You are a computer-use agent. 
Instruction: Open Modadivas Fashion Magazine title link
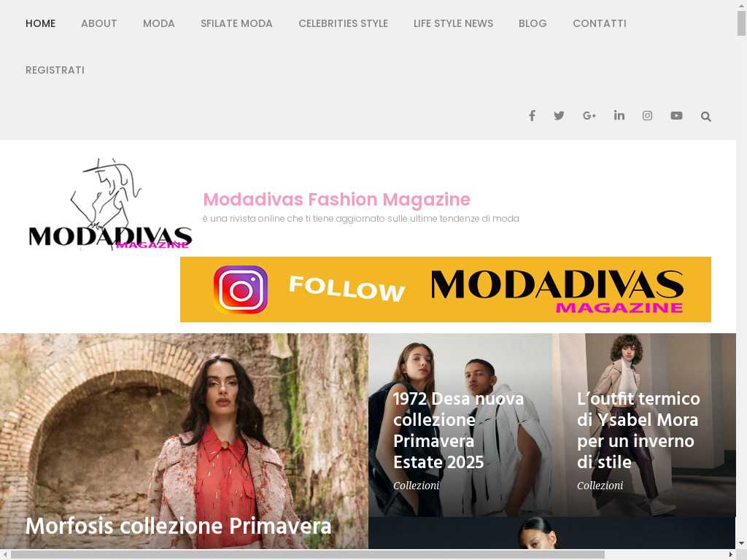click(x=337, y=200)
